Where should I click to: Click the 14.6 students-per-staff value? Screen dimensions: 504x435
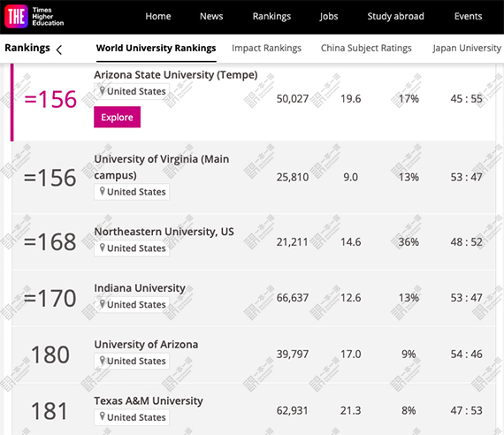(351, 241)
